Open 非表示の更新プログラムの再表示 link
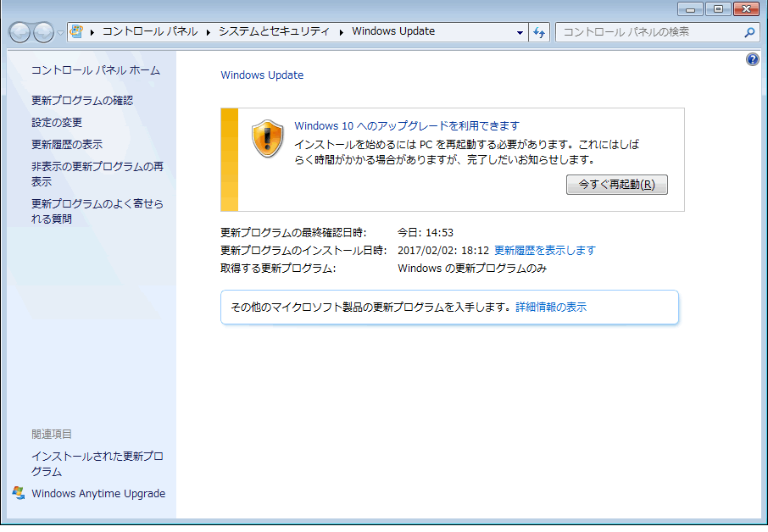 pyautogui.click(x=97, y=175)
